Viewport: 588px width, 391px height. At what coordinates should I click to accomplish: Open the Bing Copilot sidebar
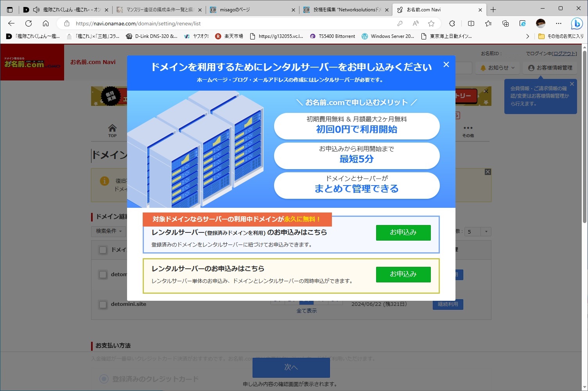(577, 23)
